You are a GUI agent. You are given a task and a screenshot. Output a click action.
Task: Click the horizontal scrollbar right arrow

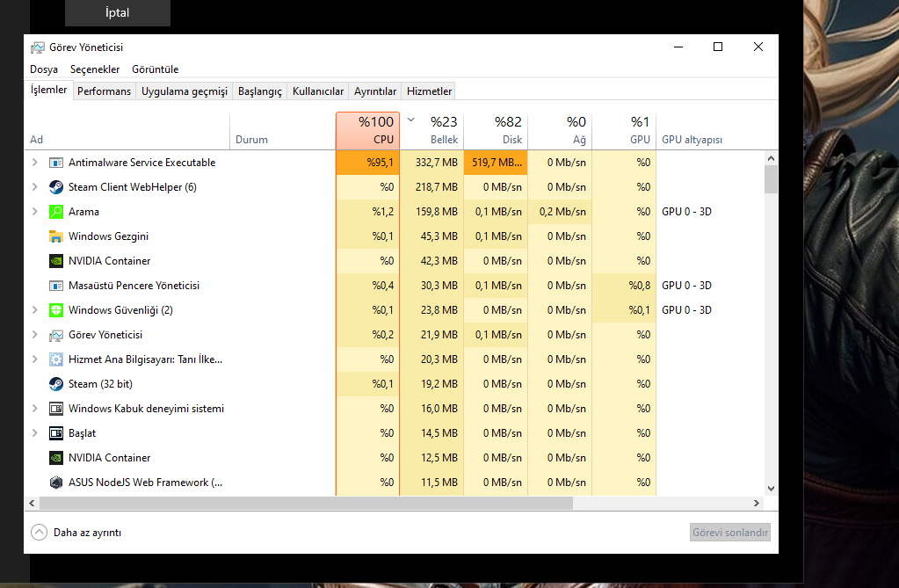coord(757,503)
